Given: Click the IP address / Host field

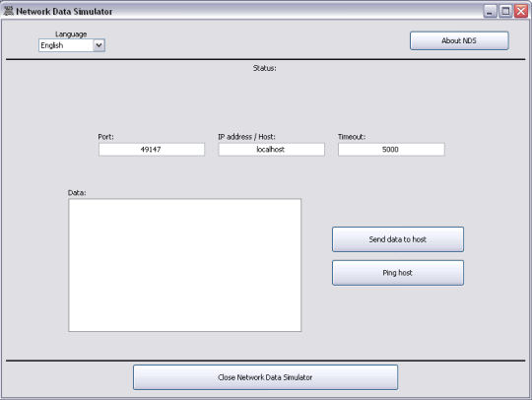Looking at the screenshot, I should 272,150.
